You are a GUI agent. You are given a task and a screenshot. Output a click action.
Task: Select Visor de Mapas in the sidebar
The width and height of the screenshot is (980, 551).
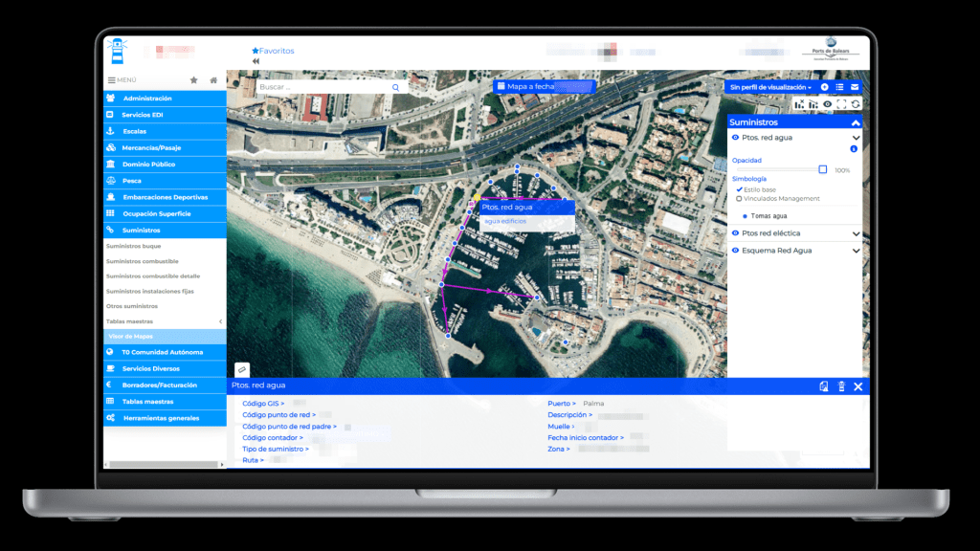(x=130, y=337)
